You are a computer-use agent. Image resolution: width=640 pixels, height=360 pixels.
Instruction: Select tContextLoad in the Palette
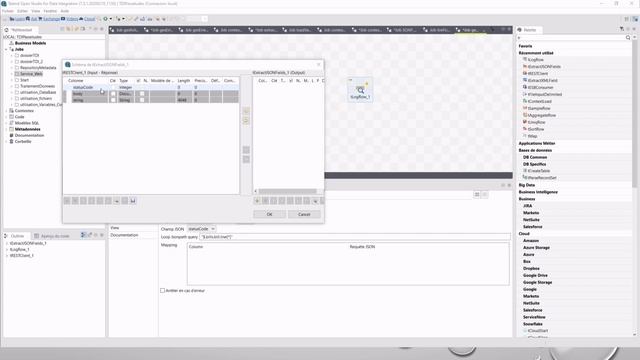coord(539,101)
